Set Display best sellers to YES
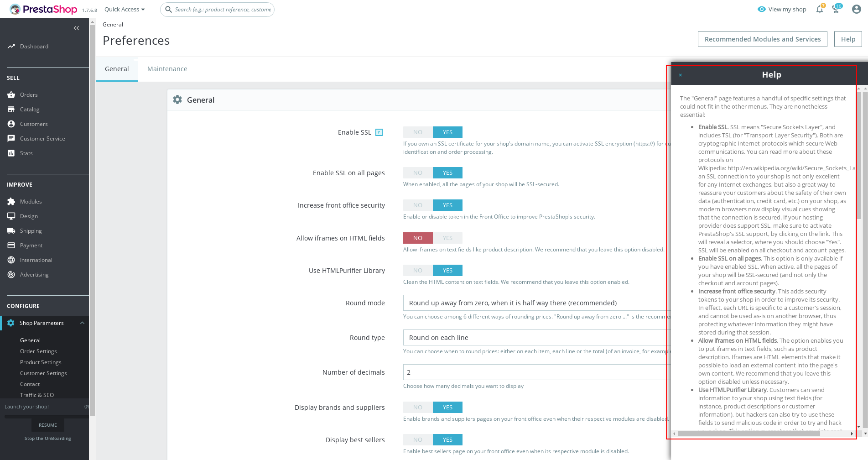Screen dimensions: 868x460 (x=447, y=440)
